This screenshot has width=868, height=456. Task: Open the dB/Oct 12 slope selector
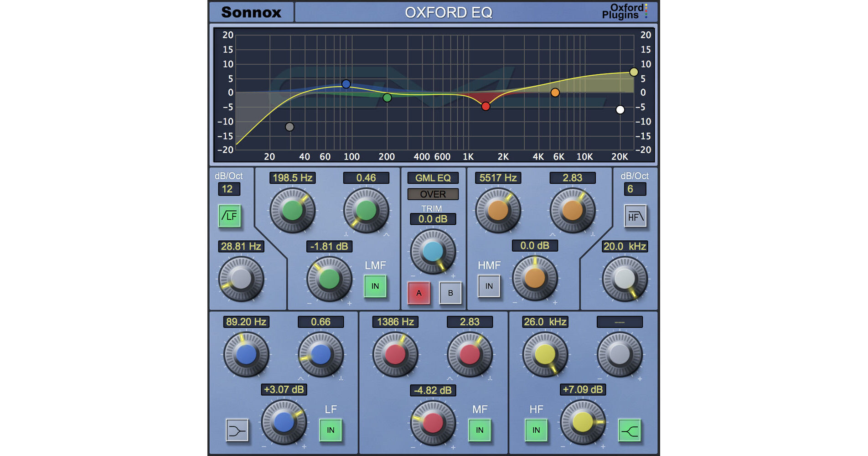229,189
